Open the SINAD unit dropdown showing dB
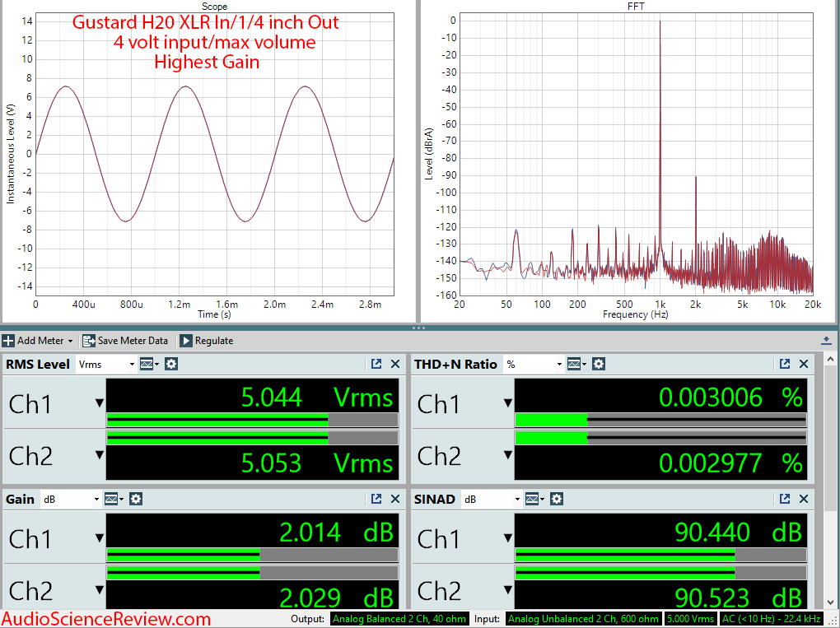This screenshot has width=840, height=628. tap(492, 500)
